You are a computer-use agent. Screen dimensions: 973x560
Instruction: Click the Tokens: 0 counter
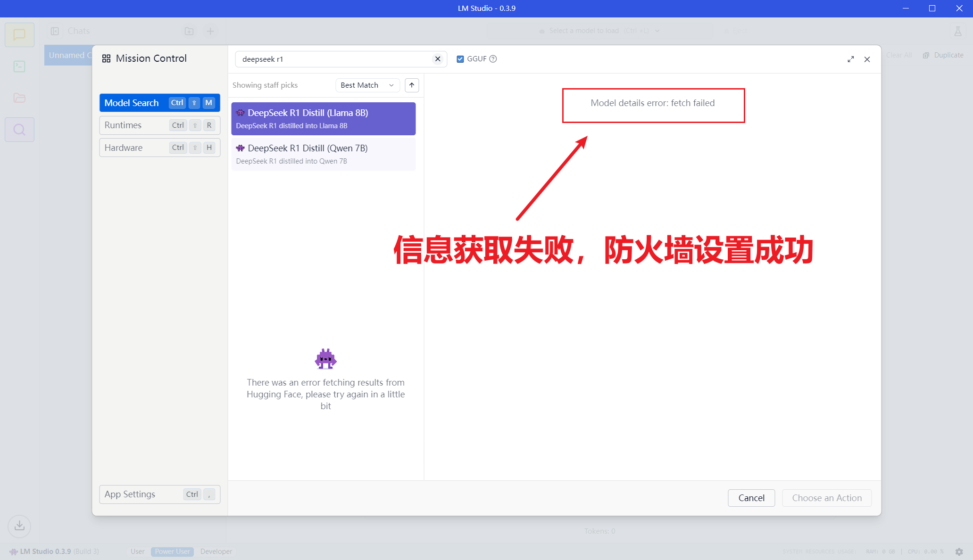tap(600, 531)
